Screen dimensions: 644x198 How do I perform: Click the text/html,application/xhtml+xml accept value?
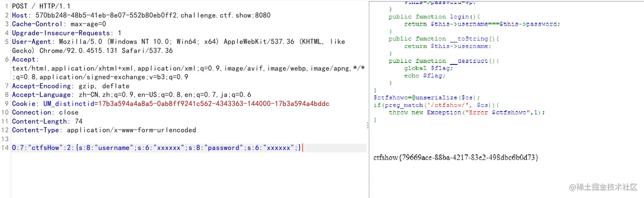tap(188, 68)
